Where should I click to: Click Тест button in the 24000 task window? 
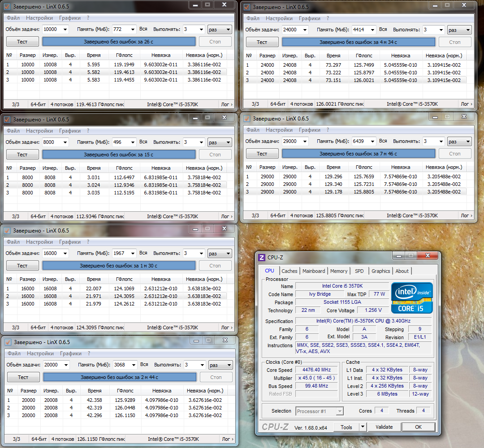pyautogui.click(x=262, y=42)
